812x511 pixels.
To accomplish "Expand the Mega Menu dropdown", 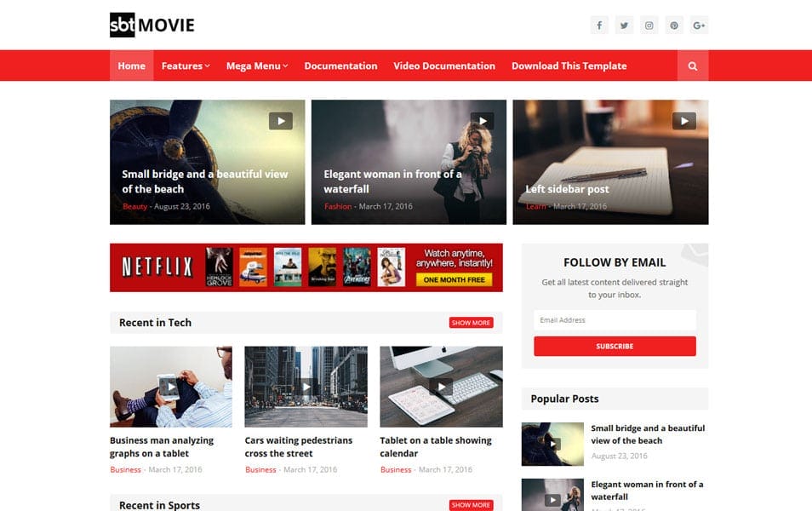I will (x=256, y=66).
